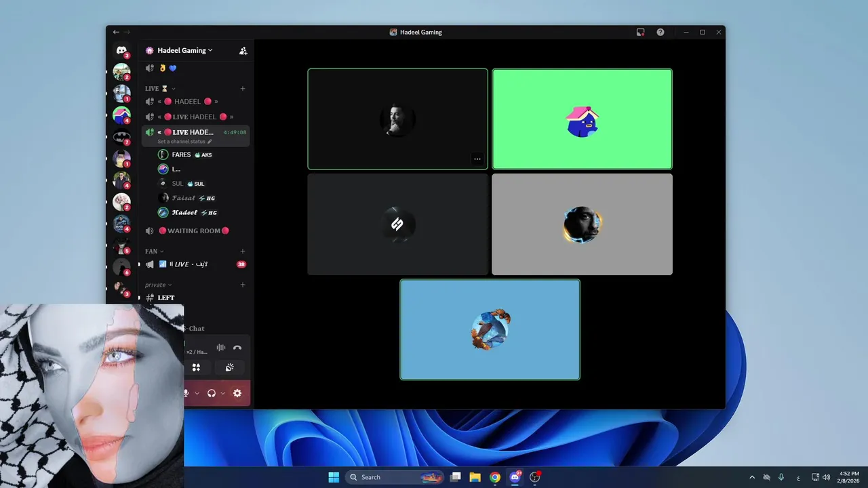This screenshot has width=868, height=488.
Task: Open the Windows Start menu
Action: pos(334,477)
